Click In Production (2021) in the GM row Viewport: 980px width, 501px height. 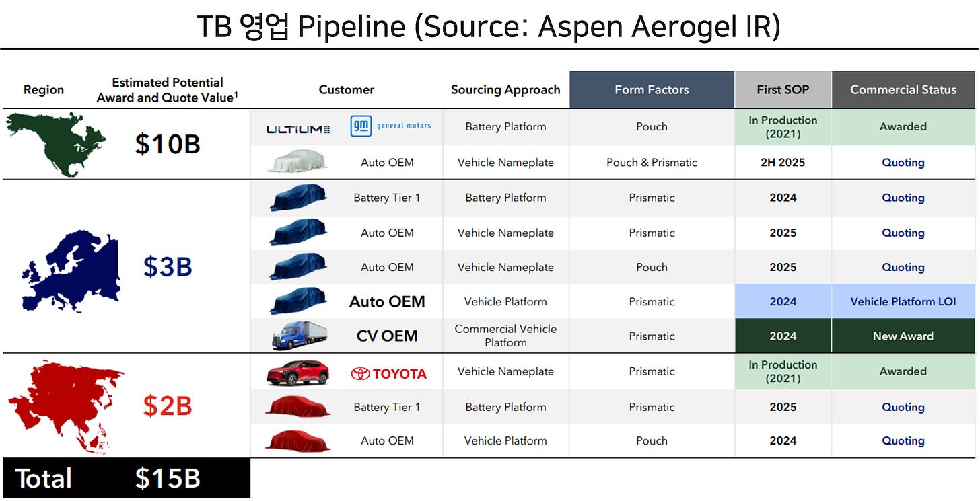(x=783, y=126)
